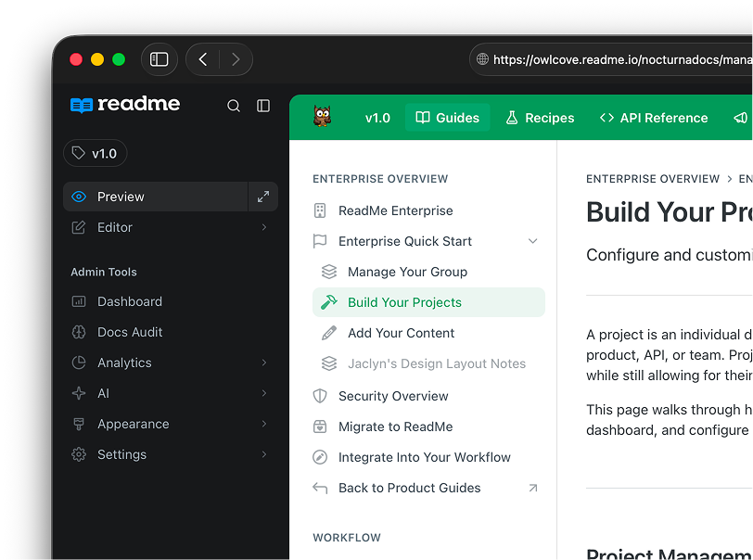
Task: Open the Guides tab
Action: (x=448, y=118)
